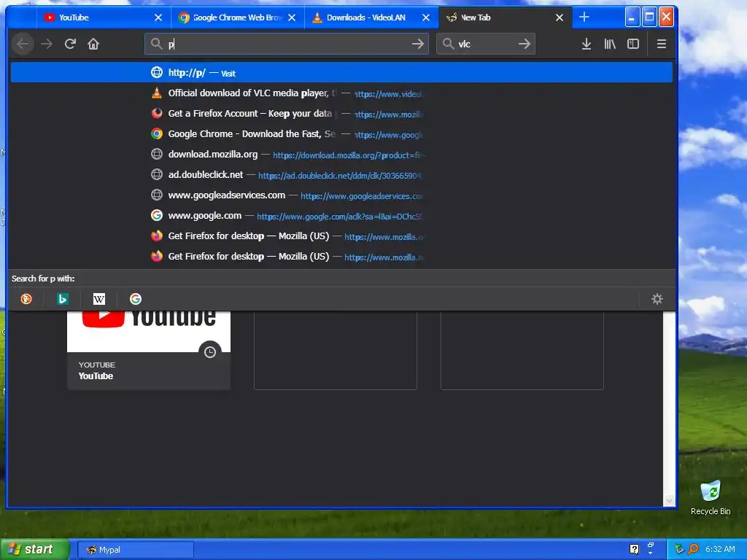747x560 pixels.
Task: Choose www.google.com suggestion
Action: pyautogui.click(x=341, y=216)
